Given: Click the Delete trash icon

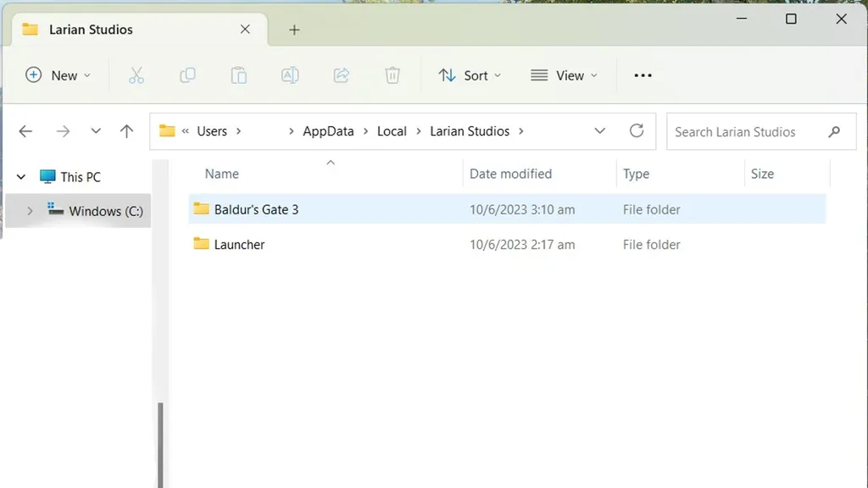Looking at the screenshot, I should [392, 75].
